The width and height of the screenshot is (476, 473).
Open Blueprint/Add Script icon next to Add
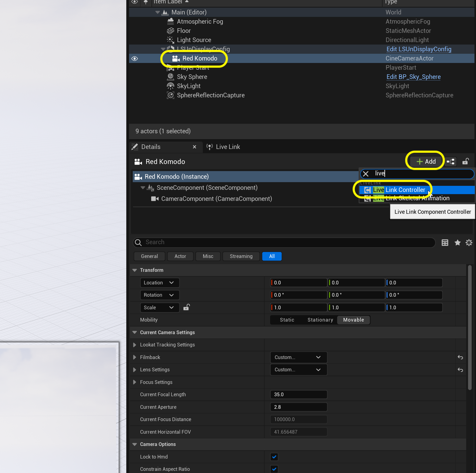(451, 162)
